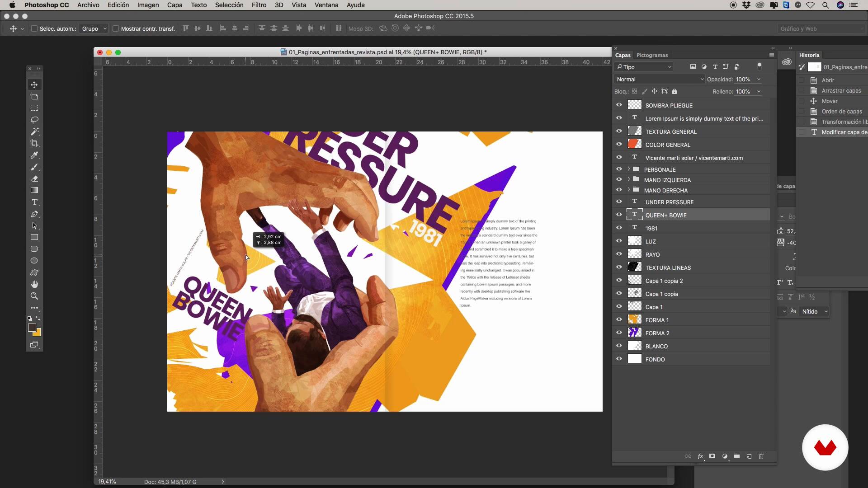The height and width of the screenshot is (488, 868).
Task: Add layer style with the fx icon
Action: [700, 456]
